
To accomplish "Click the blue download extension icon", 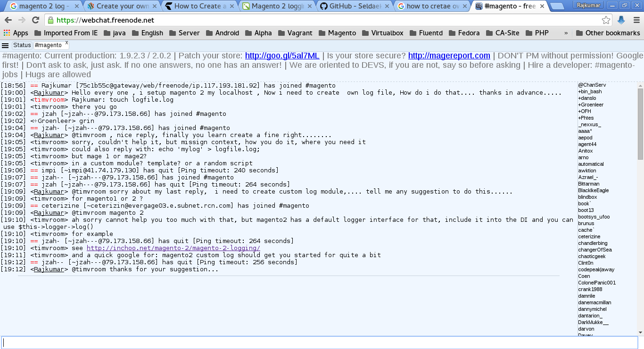I will (x=621, y=20).
